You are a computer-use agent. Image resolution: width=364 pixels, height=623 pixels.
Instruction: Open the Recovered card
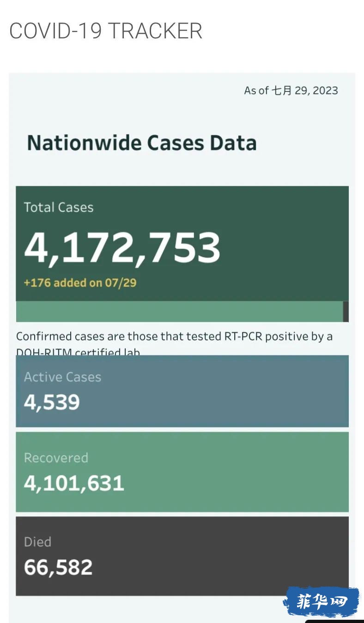point(182,472)
